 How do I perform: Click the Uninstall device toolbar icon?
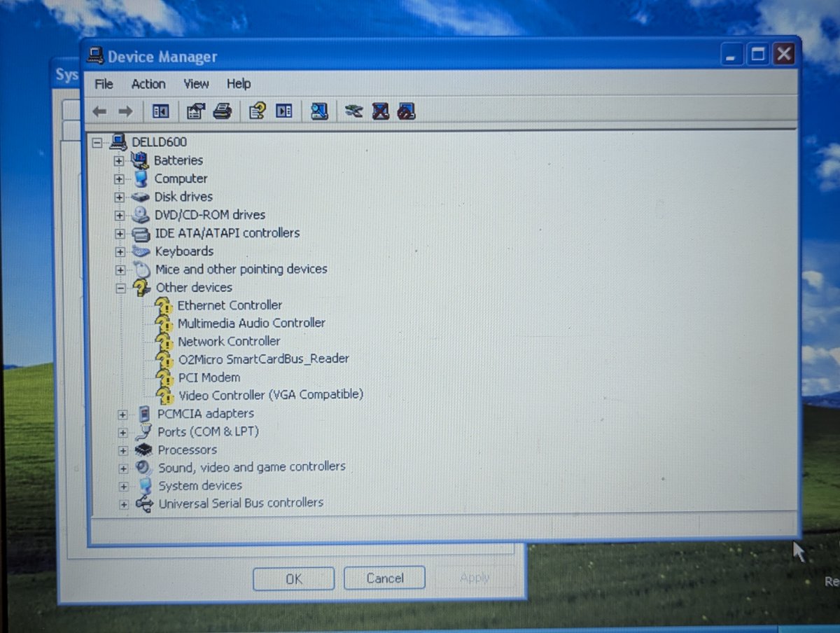tap(380, 111)
